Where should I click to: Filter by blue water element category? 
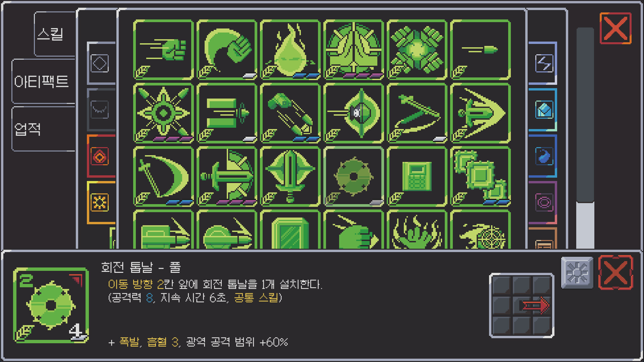coord(543,156)
